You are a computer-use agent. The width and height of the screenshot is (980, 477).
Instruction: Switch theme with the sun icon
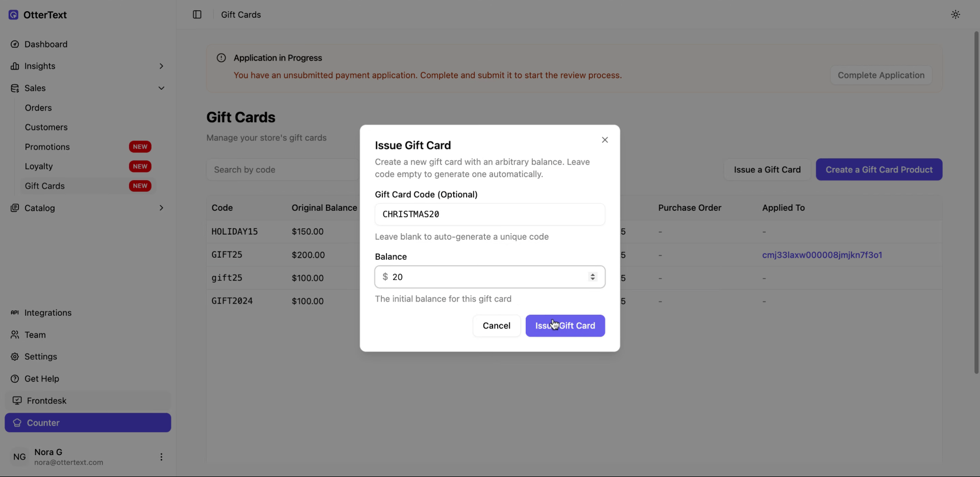(x=955, y=15)
